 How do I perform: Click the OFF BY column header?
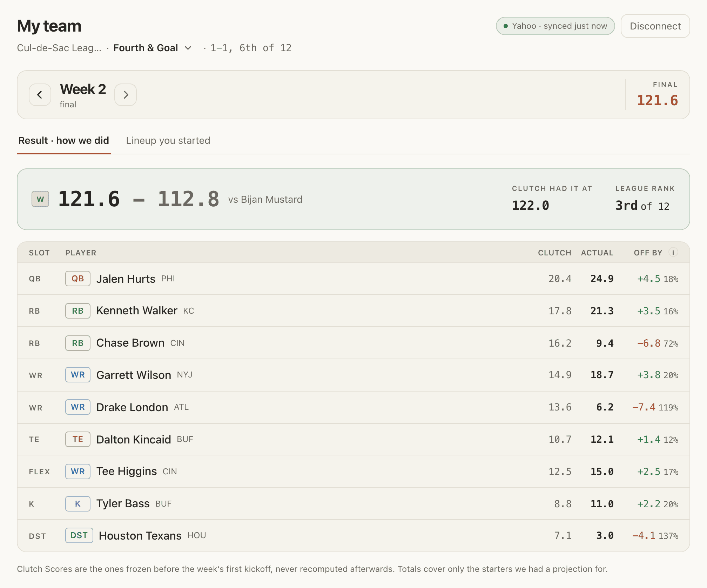(648, 253)
